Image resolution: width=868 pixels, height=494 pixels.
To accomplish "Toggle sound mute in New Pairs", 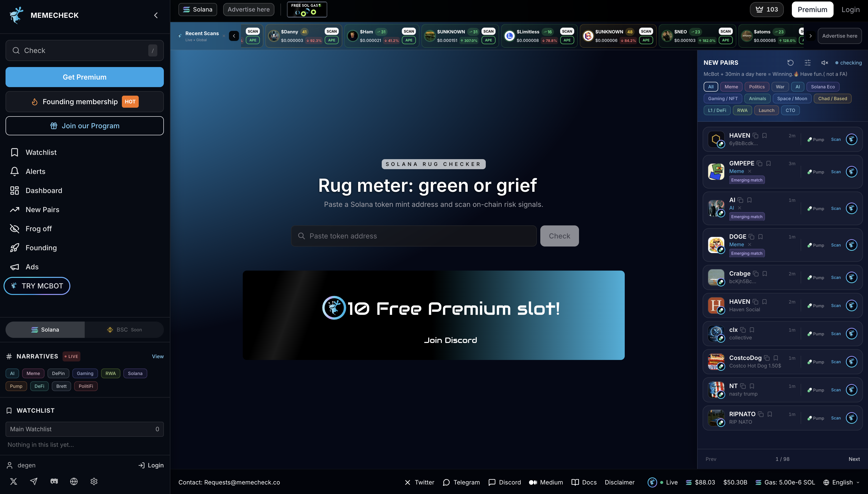I will (x=825, y=63).
